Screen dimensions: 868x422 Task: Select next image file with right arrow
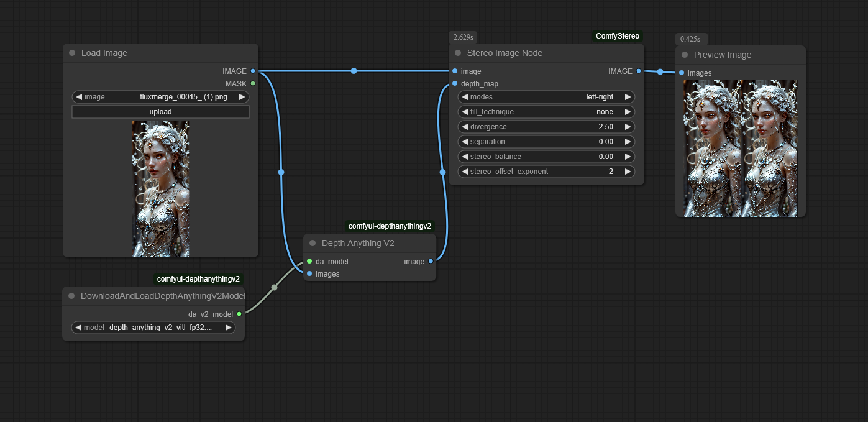[242, 97]
